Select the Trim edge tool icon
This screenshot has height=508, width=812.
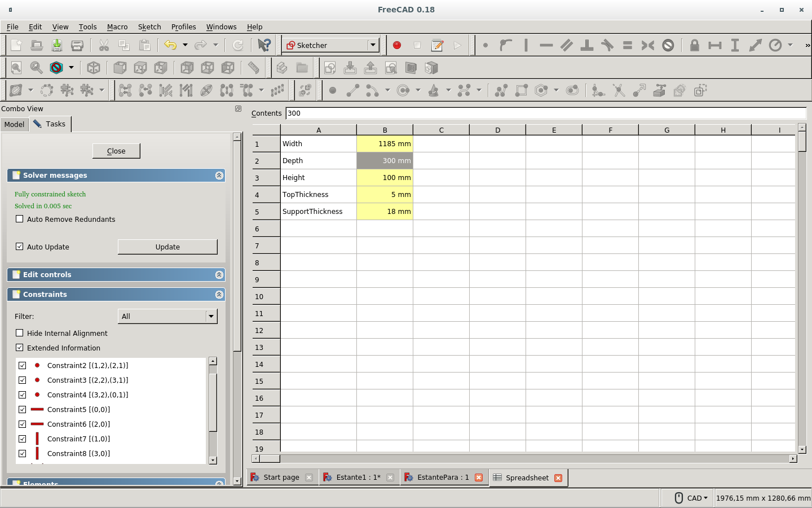tap(619, 90)
